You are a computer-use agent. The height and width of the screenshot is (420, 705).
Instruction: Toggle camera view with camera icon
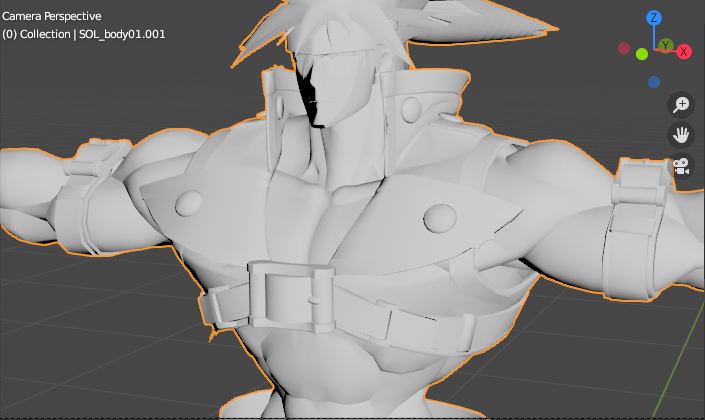pyautogui.click(x=681, y=166)
